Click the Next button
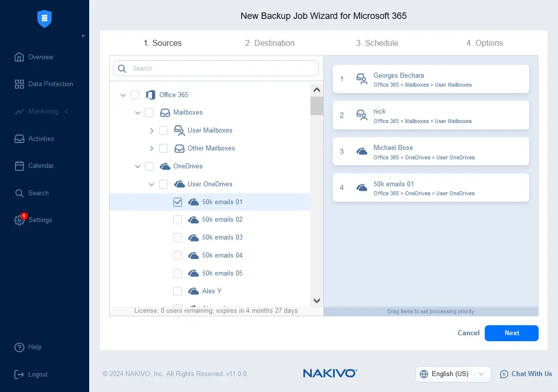Viewport: 558px width, 392px height. (x=511, y=333)
